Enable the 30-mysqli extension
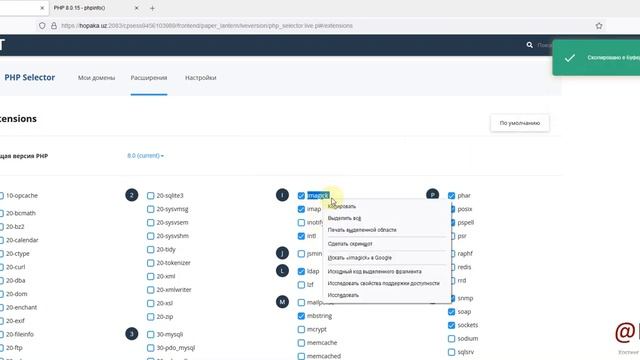This screenshot has height=360, width=640. coord(151,334)
